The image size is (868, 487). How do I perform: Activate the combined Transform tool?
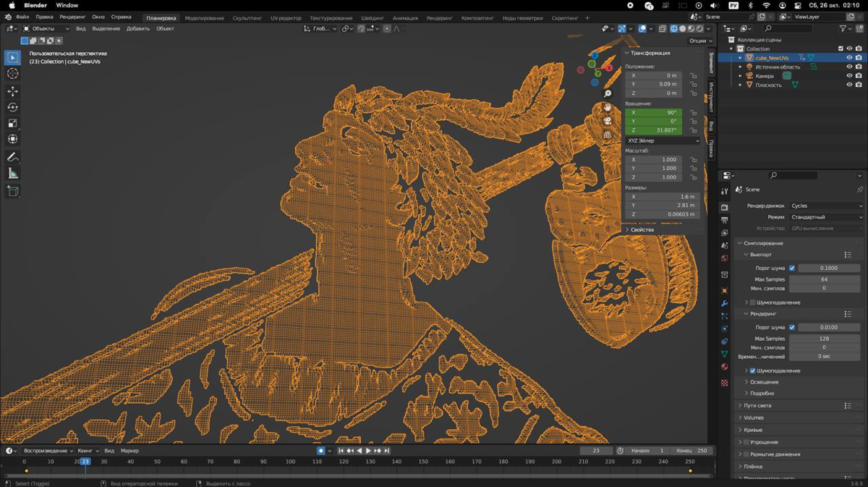[x=13, y=139]
